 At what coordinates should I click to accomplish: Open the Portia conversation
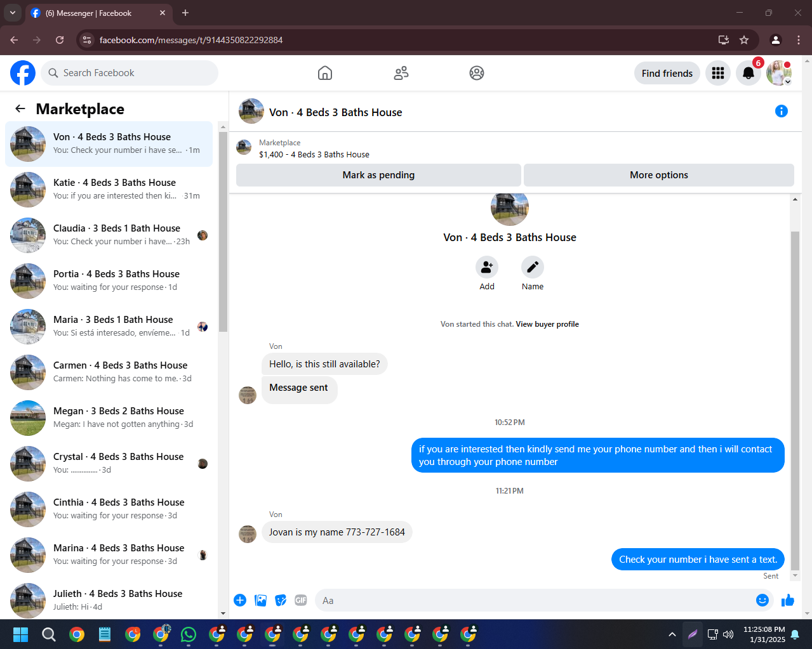[109, 281]
